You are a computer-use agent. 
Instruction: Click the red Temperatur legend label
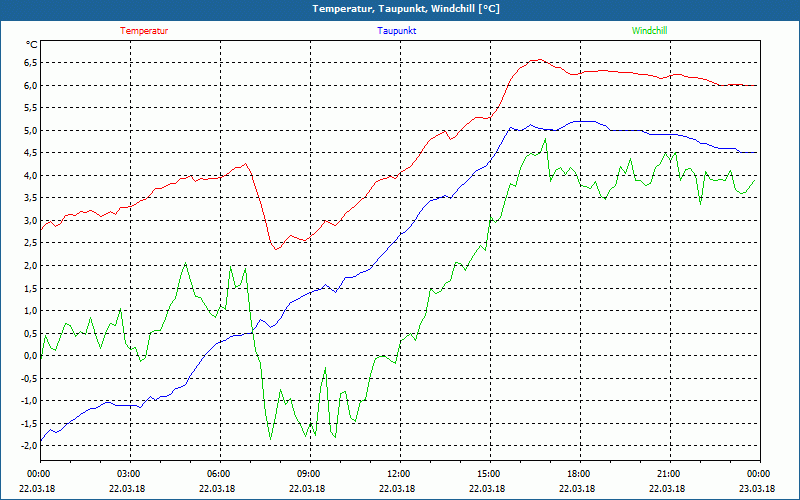click(144, 31)
